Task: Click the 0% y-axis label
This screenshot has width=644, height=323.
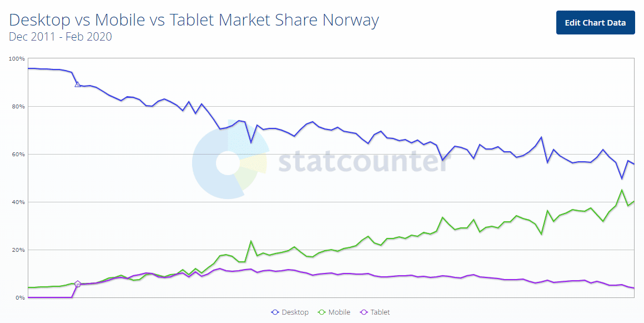Action: 20,297
